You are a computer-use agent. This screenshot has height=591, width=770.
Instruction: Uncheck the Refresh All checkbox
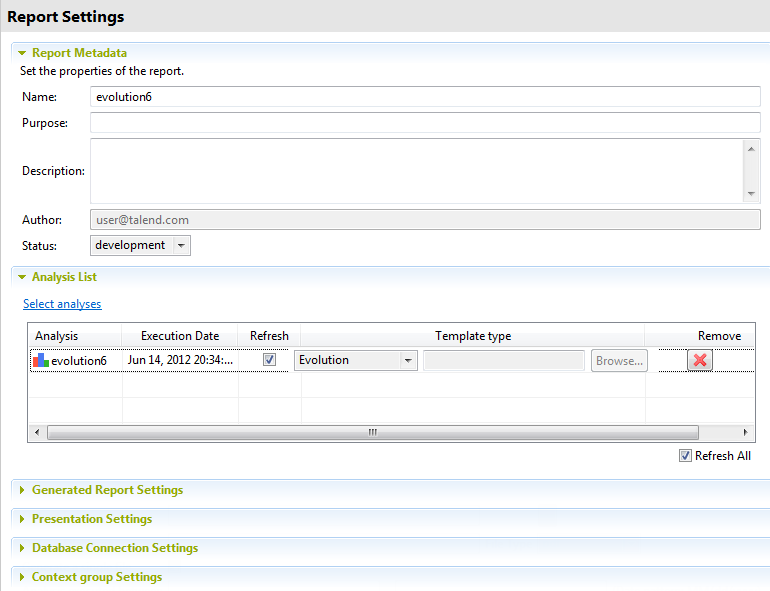pos(685,456)
